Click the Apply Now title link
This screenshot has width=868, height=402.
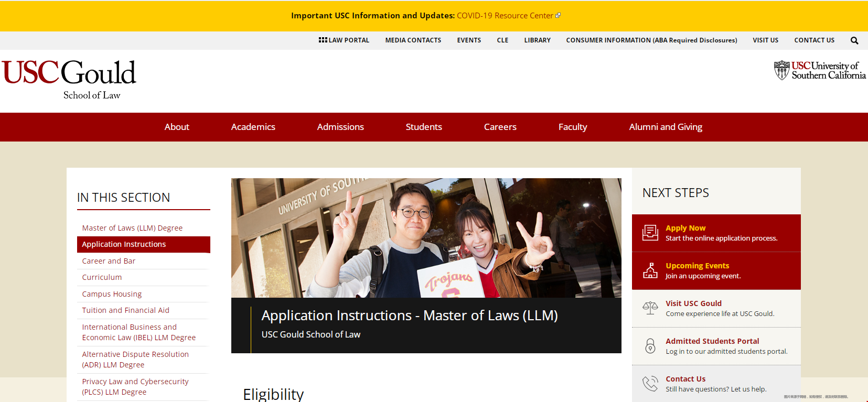click(685, 228)
